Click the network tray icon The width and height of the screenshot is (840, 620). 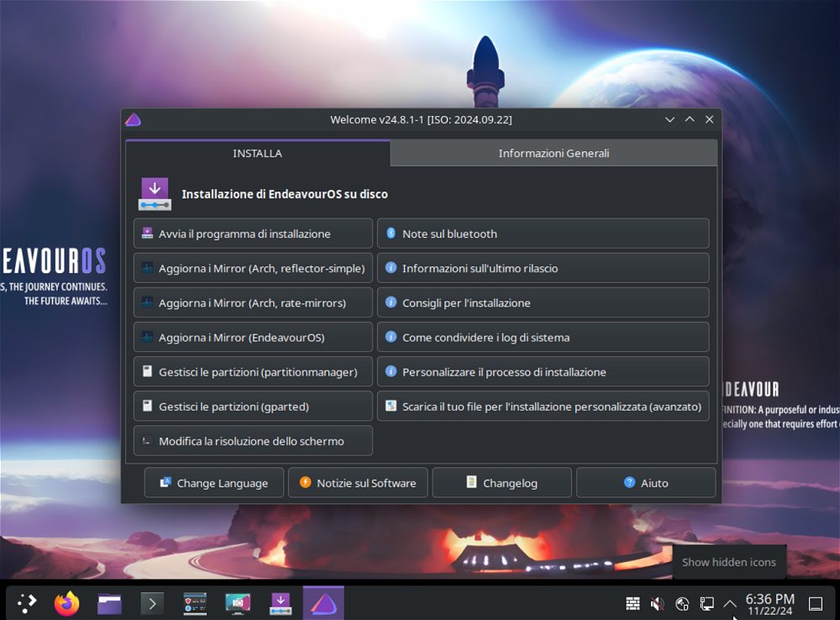tap(706, 603)
